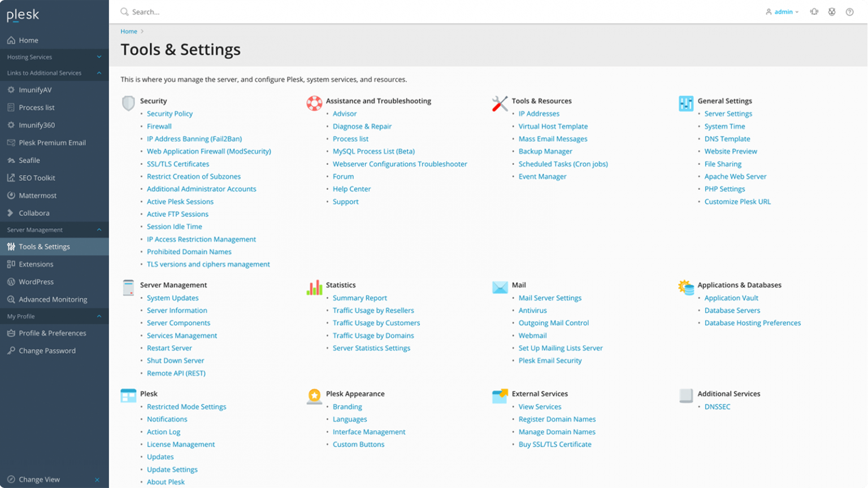Click the Security shield icon
The width and height of the screenshot is (868, 488).
click(x=128, y=103)
